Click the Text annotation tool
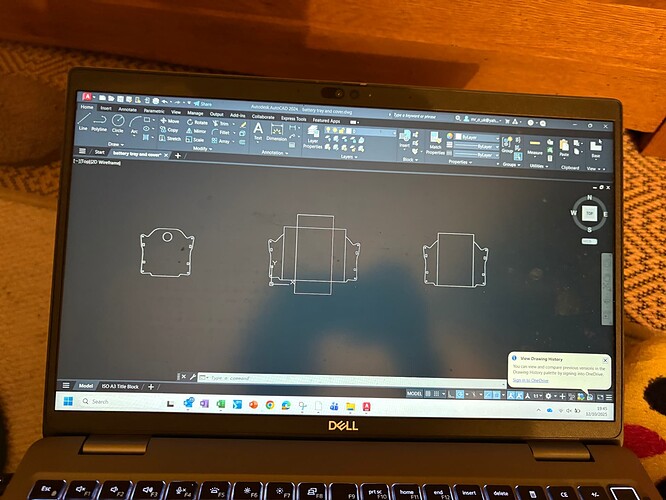 (257, 131)
